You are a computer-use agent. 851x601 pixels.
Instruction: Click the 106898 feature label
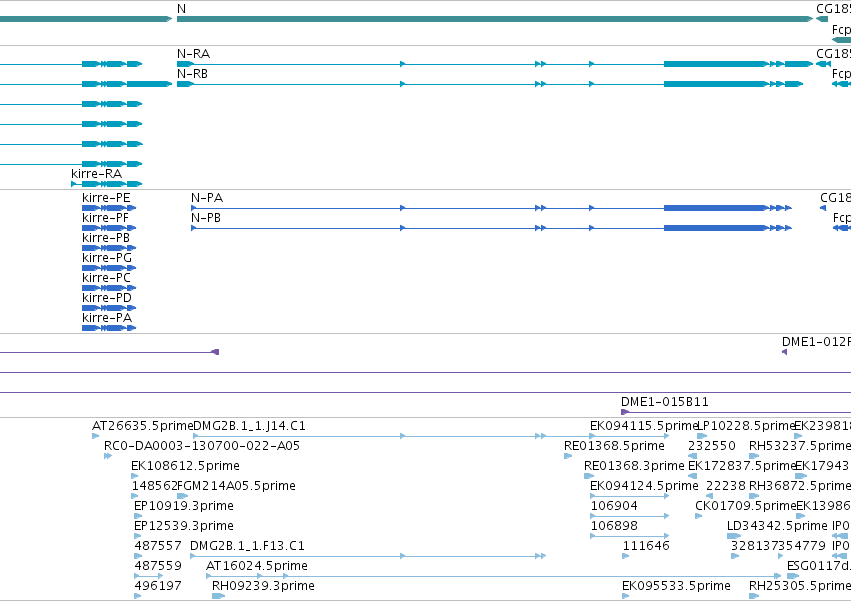[x=614, y=526]
